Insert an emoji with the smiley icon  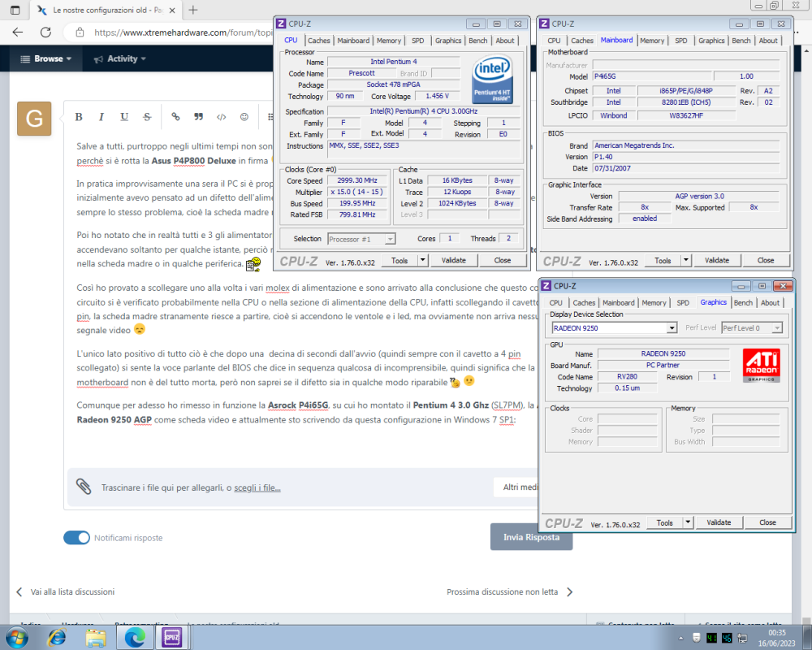click(x=244, y=117)
